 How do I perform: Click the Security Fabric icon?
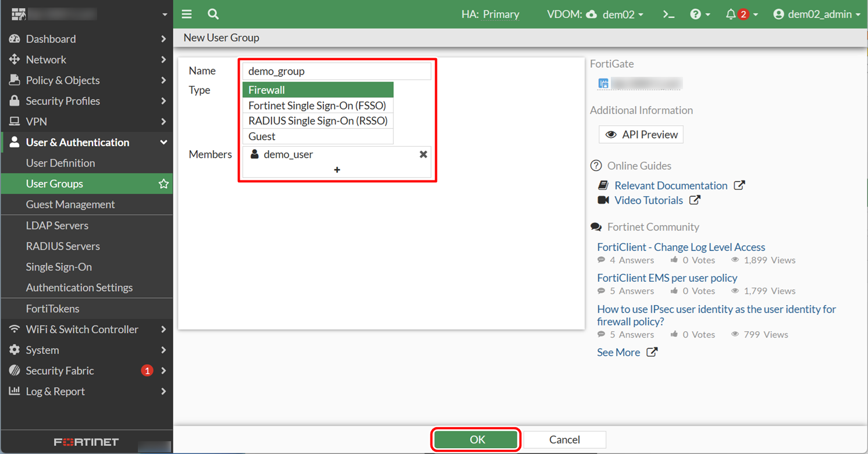point(15,371)
